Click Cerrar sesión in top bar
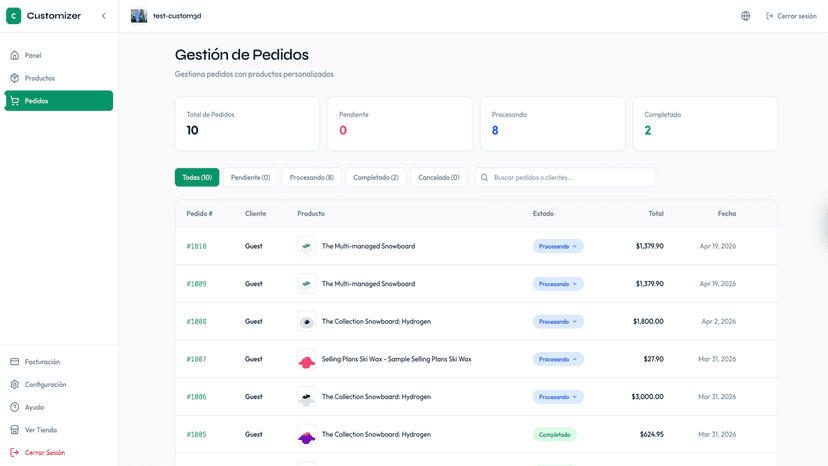 (x=791, y=16)
